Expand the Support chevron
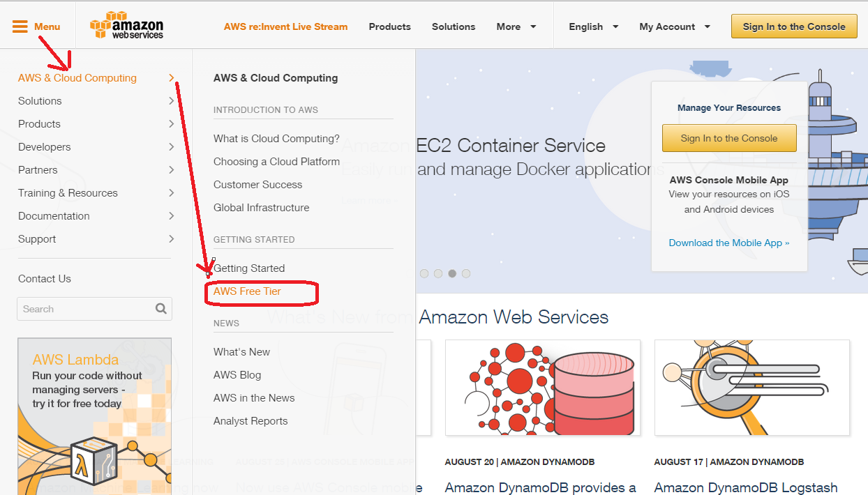Screen dimensions: 868x495 (172, 239)
